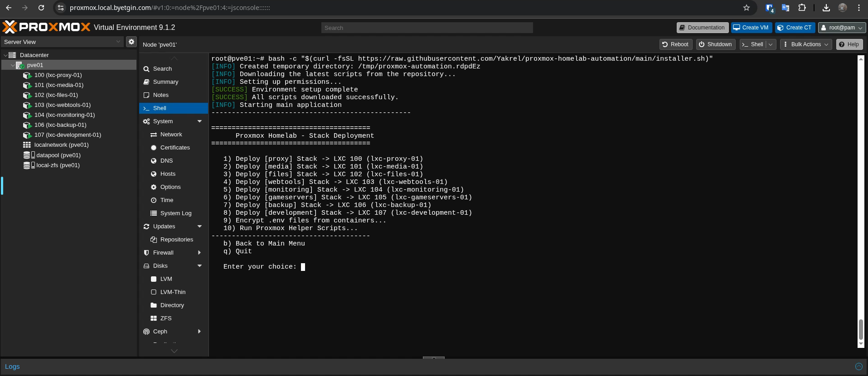Click the Proxmox logo
868x376 pixels.
pos(46,27)
